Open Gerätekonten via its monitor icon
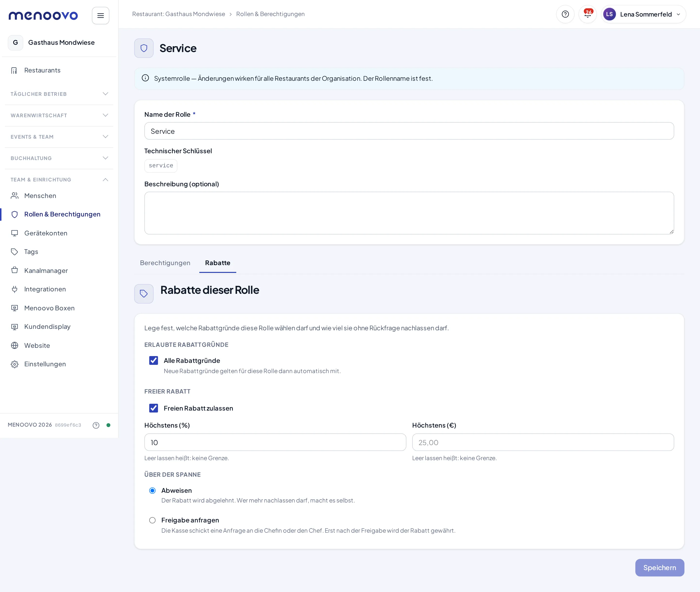700x592 pixels. (14, 233)
